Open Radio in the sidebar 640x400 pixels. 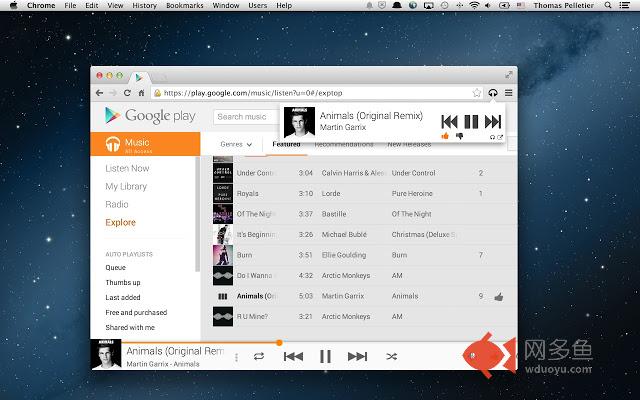pos(117,204)
